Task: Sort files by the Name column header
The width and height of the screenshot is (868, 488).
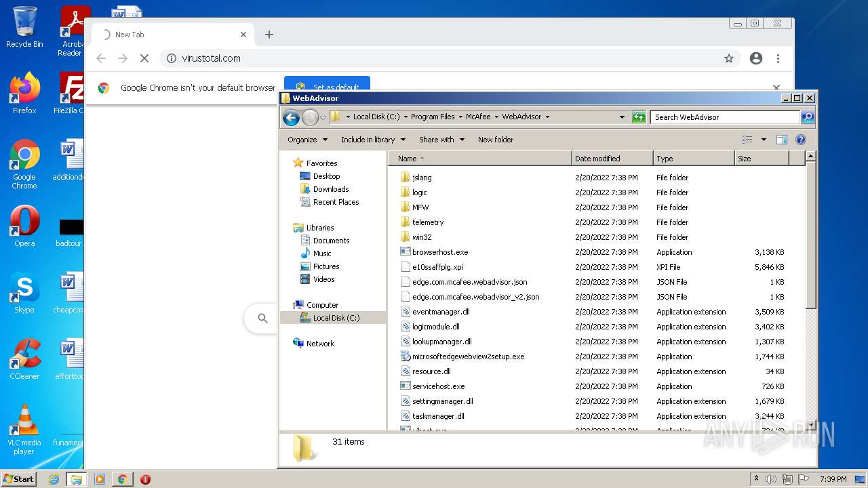Action: click(480, 159)
